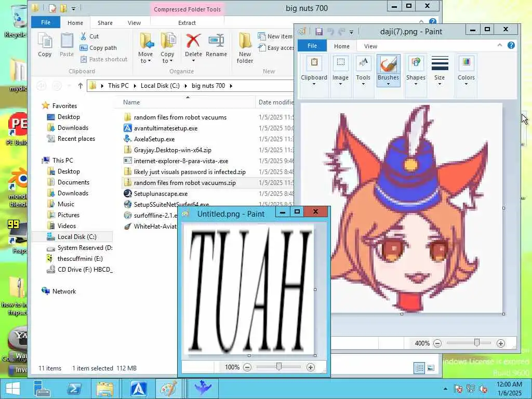Open Desktop under Favorites
Image resolution: width=532 pixels, height=399 pixels.
[x=69, y=117]
